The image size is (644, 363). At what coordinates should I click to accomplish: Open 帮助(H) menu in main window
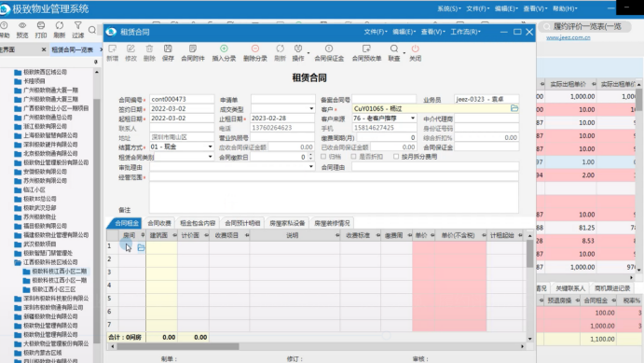565,8
